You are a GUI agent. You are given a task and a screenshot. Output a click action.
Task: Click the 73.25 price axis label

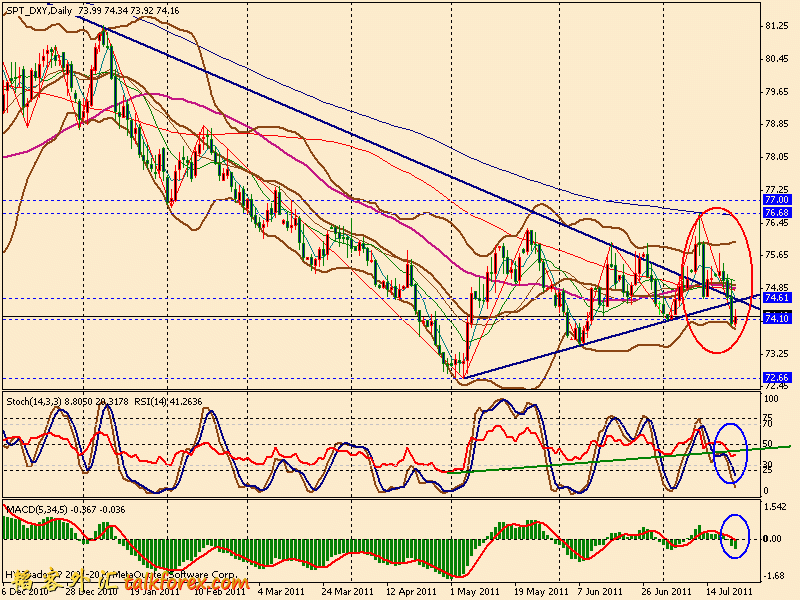[777, 354]
